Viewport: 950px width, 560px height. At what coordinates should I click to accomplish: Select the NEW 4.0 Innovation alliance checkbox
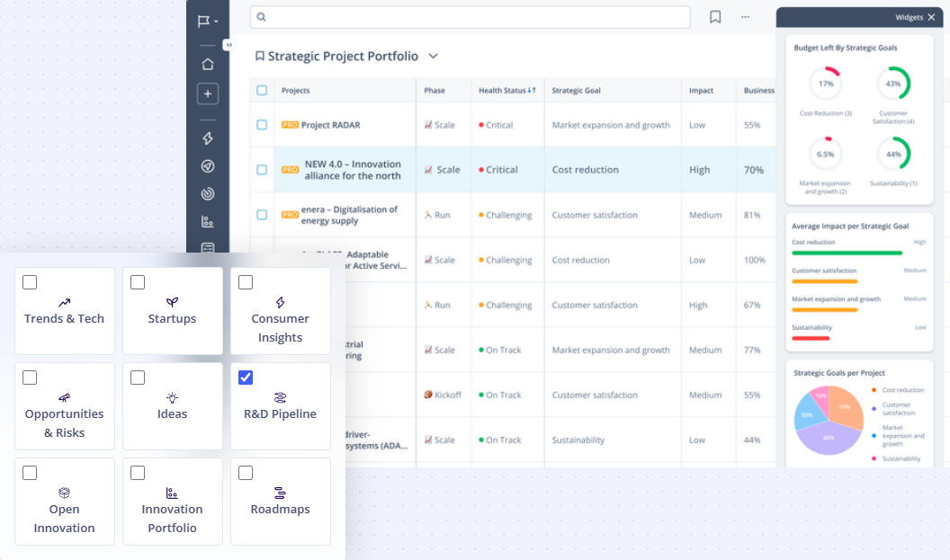pos(262,170)
